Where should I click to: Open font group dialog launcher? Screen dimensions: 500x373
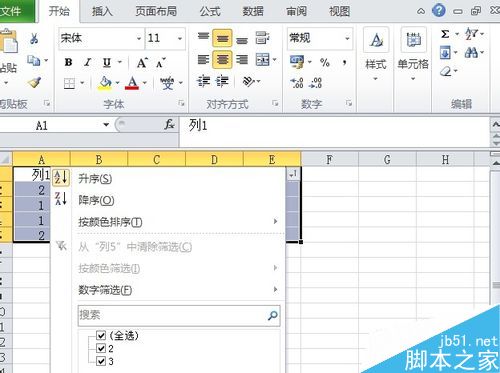tap(181, 103)
